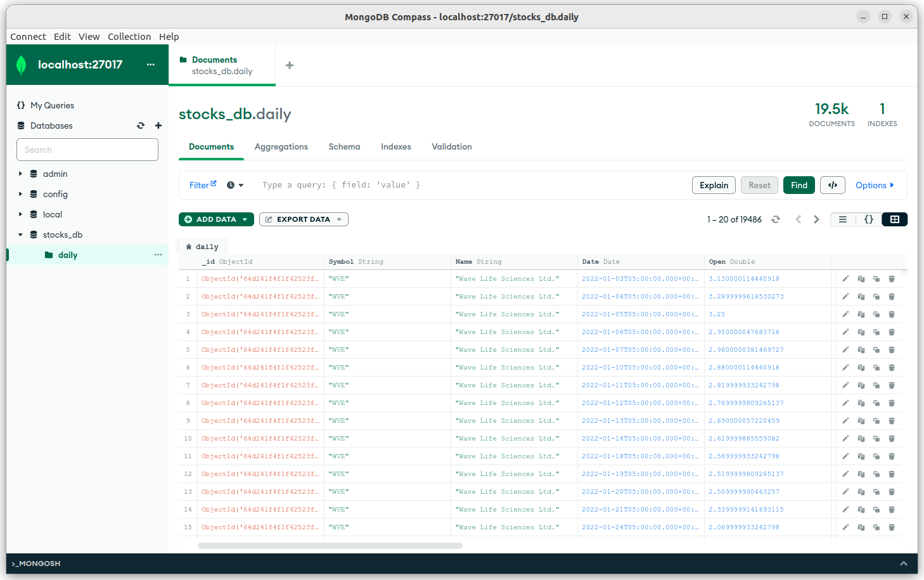The width and height of the screenshot is (924, 580).
Task: Create a new database with plus icon
Action: tap(158, 126)
